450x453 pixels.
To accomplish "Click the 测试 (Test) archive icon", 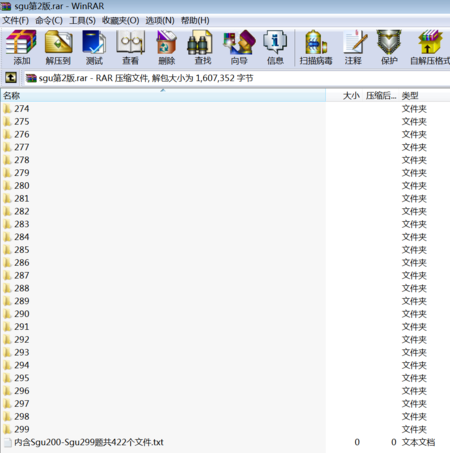I will coord(94,47).
